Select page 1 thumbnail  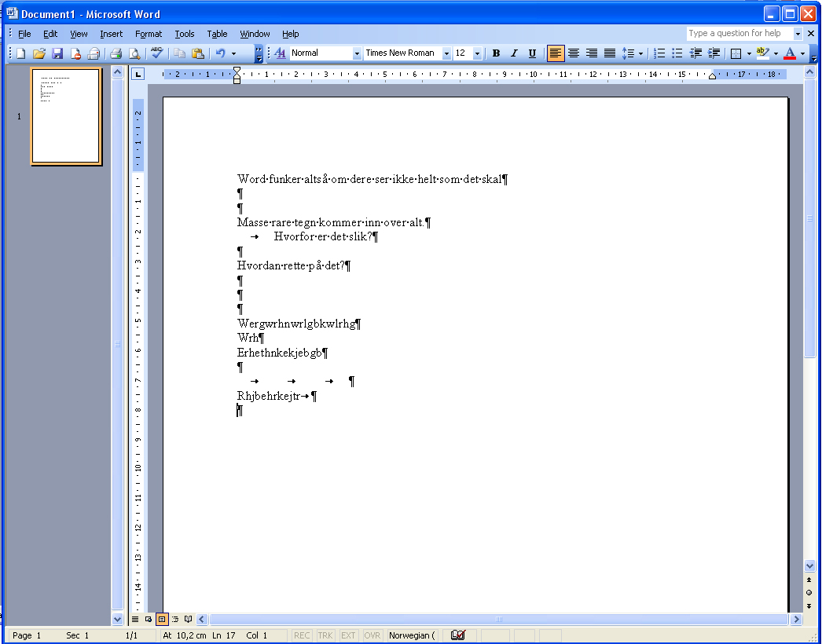click(65, 115)
